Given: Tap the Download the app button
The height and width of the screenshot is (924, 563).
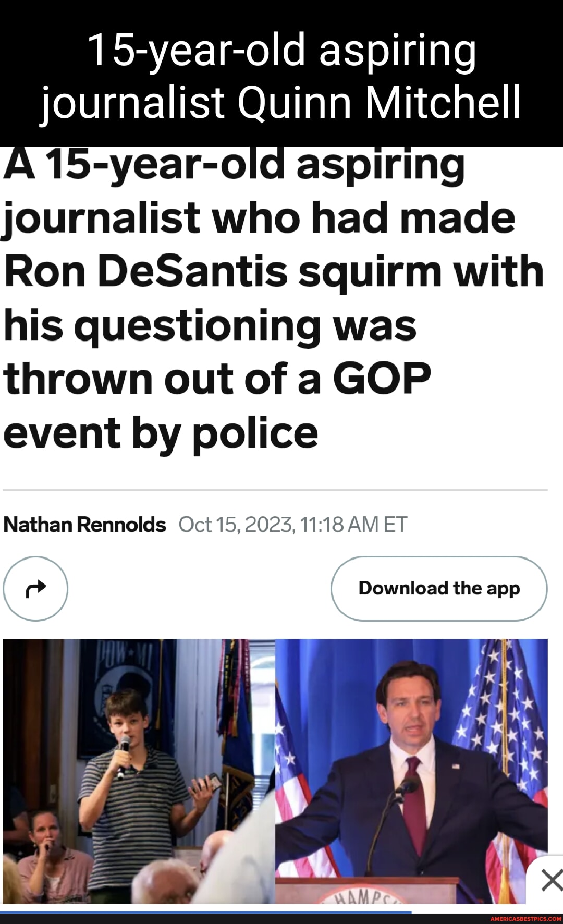Looking at the screenshot, I should point(439,589).
